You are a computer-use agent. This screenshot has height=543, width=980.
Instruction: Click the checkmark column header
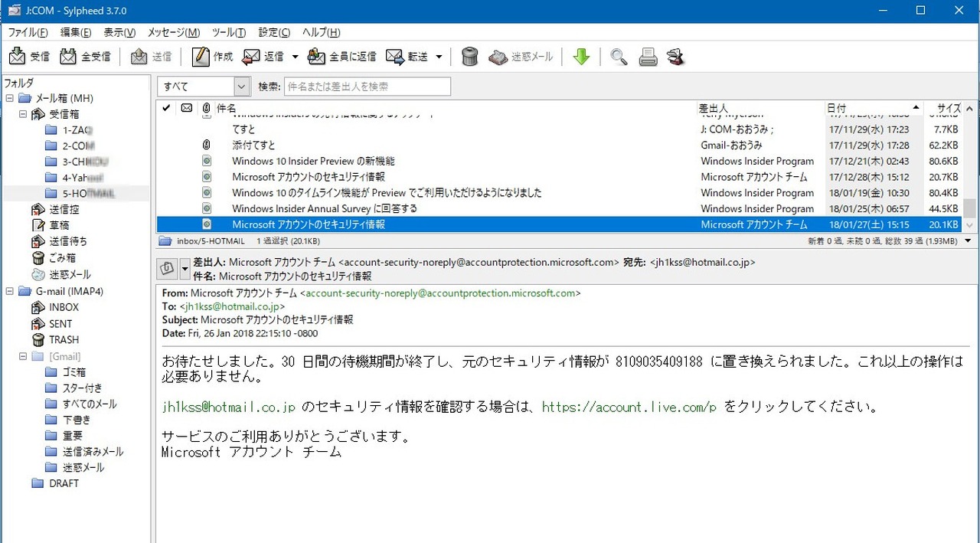click(166, 108)
